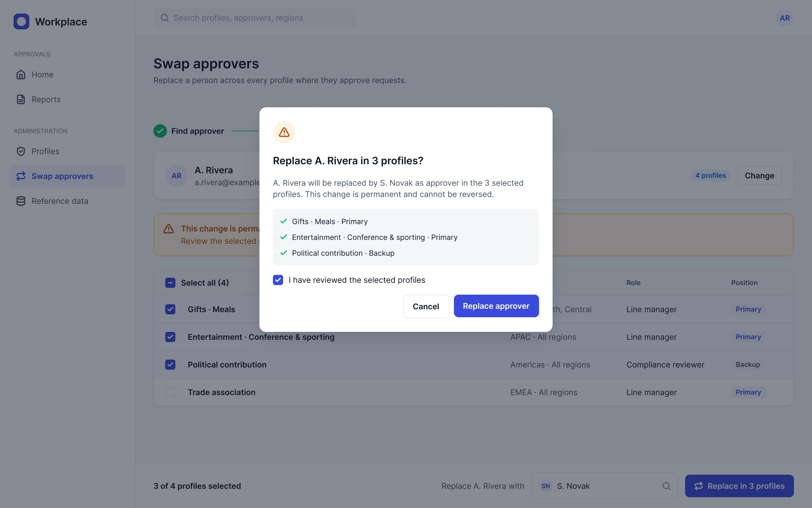
Task: Click the Position column header
Action: tap(744, 282)
